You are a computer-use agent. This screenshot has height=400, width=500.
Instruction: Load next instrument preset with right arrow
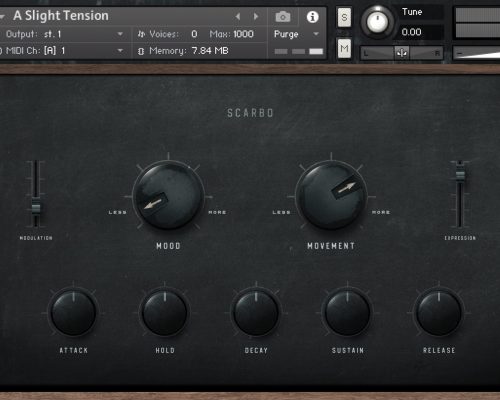[x=256, y=16]
